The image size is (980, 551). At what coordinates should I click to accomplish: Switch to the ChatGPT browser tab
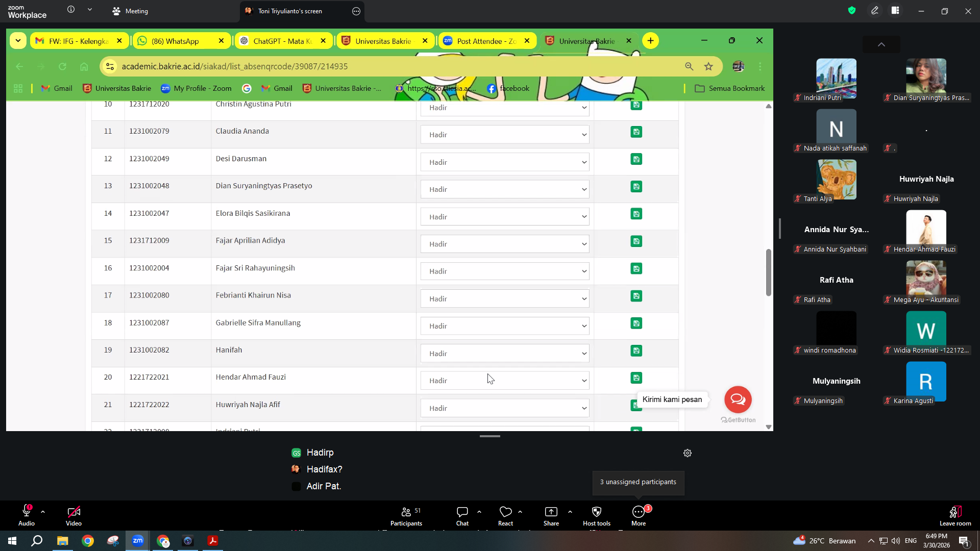click(283, 41)
